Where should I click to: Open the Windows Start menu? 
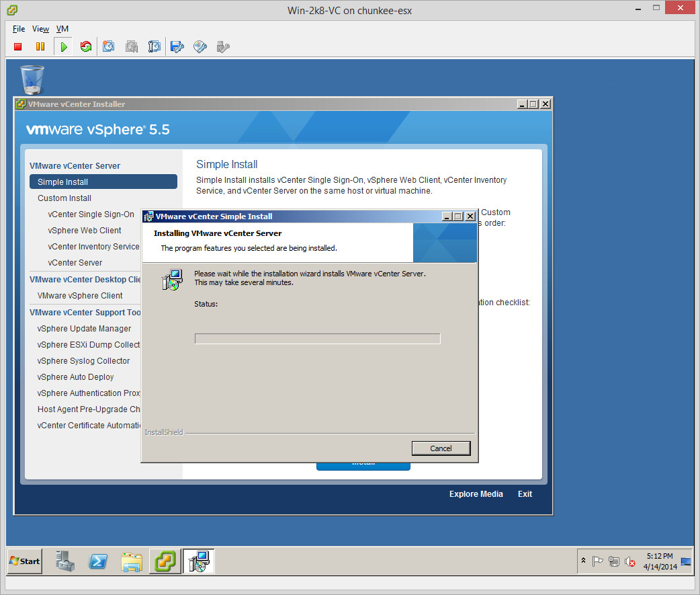pos(24,561)
